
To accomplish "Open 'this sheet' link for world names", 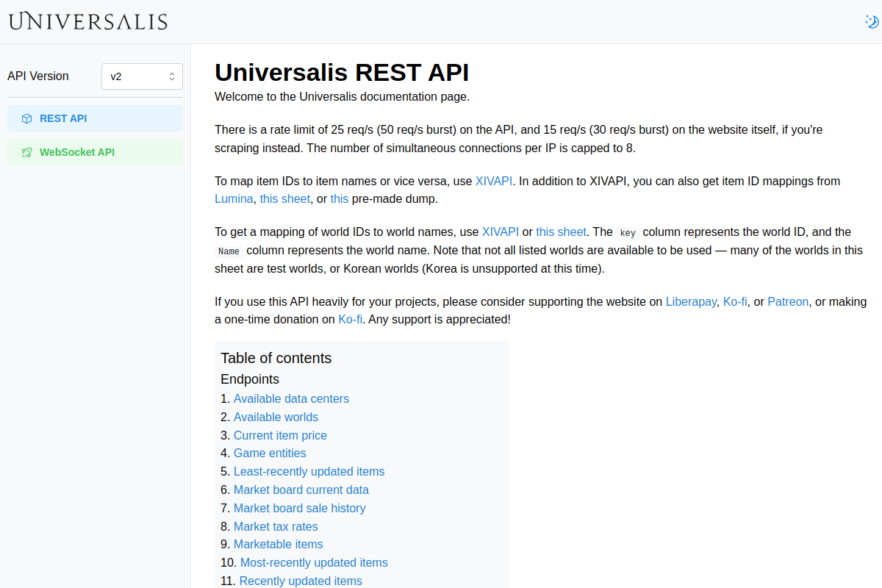I will pos(561,232).
